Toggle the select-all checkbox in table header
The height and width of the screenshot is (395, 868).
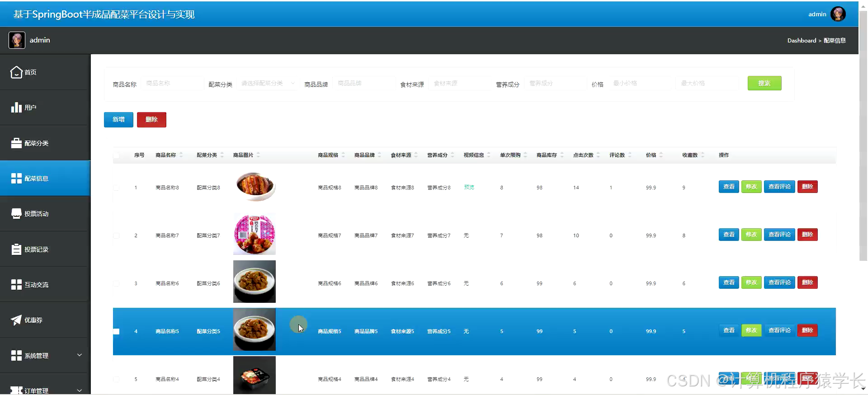(116, 155)
